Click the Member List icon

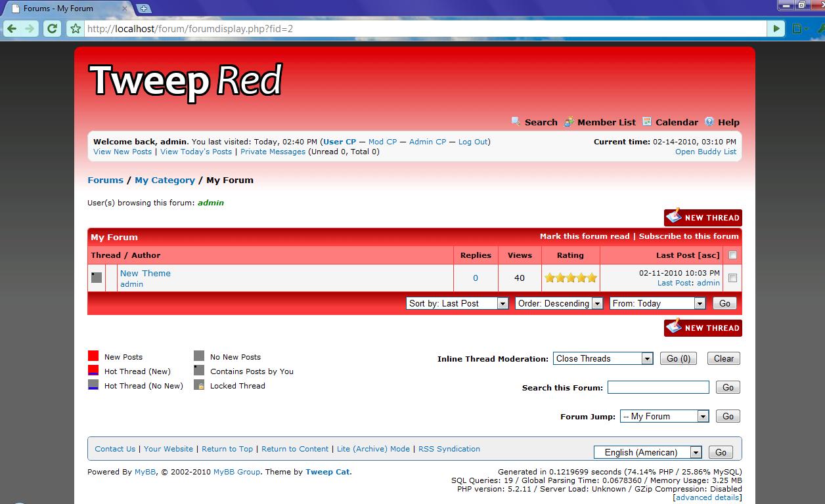(x=568, y=121)
